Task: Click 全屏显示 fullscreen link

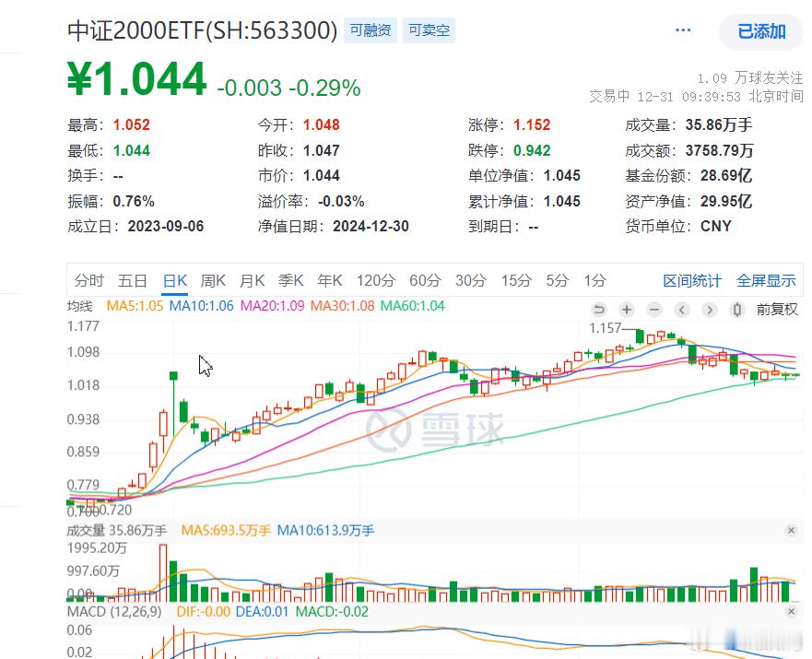Action: coord(766,280)
